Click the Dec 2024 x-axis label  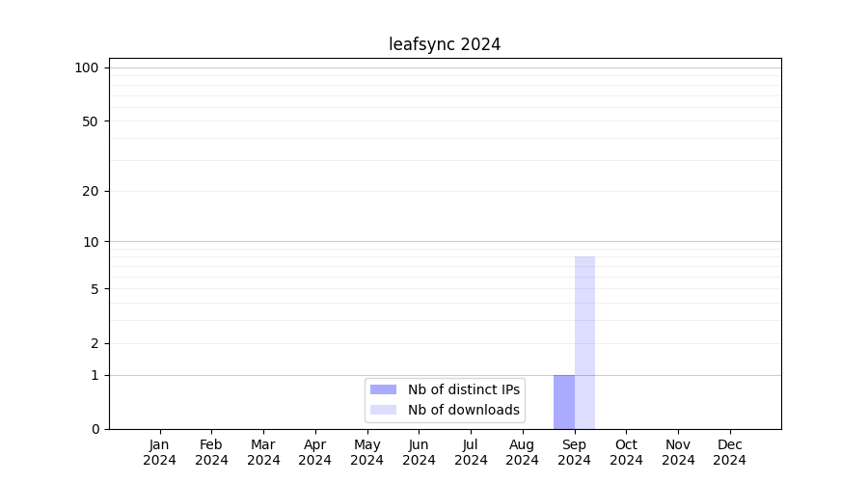pos(729,452)
